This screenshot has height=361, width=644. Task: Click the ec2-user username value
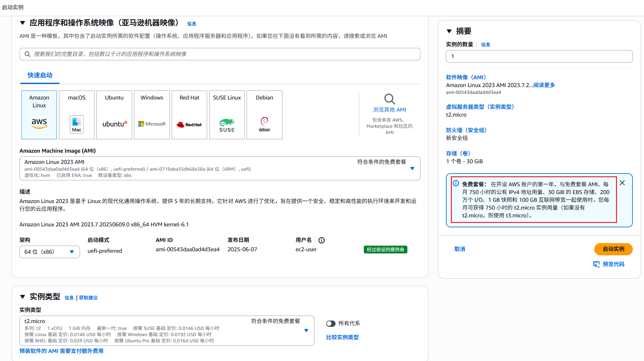click(306, 249)
